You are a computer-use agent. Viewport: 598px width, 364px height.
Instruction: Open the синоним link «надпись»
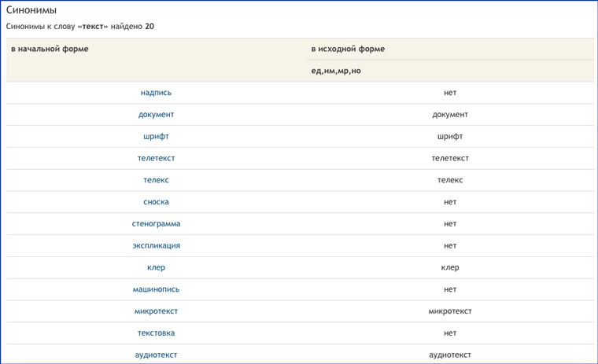[x=156, y=93]
